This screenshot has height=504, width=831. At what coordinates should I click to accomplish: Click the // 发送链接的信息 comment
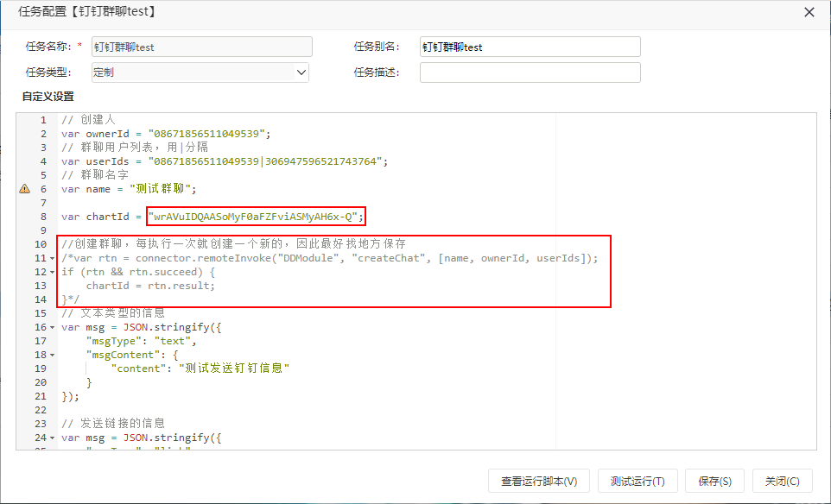click(x=113, y=424)
